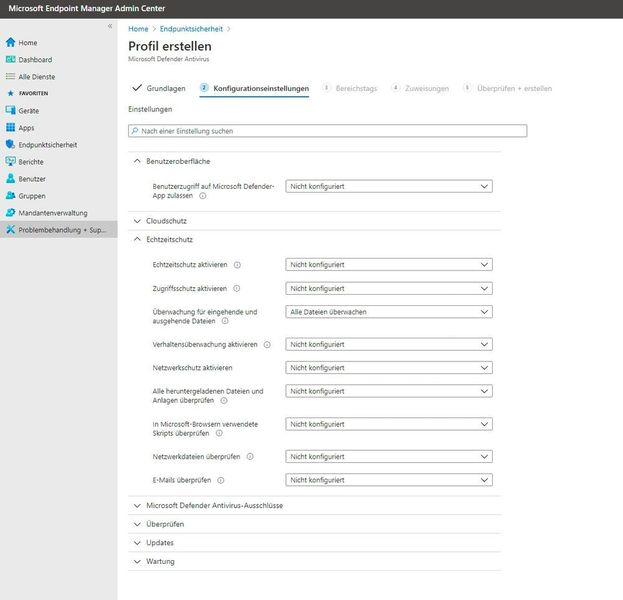
Task: Open the Dashboard icon in sidebar
Action: tap(10, 60)
